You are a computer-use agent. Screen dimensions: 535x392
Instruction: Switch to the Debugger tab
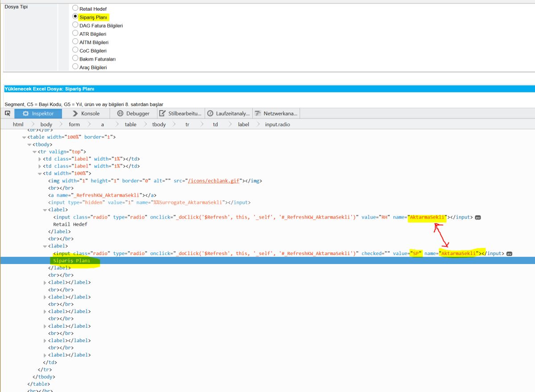point(133,113)
